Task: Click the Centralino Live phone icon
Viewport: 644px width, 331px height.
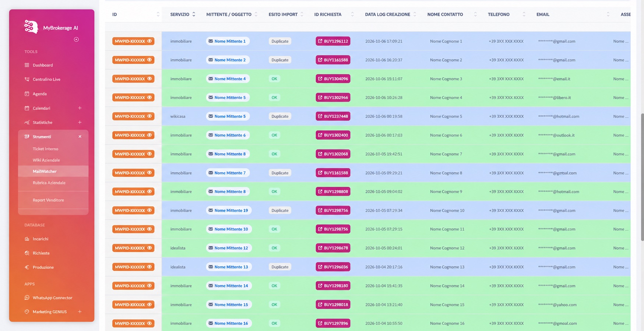Action: tap(27, 79)
